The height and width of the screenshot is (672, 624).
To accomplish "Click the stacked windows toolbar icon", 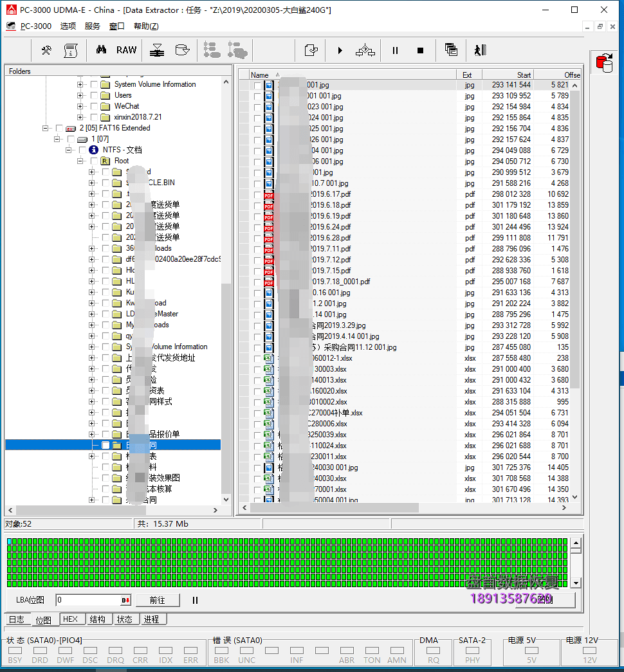I will 451,50.
